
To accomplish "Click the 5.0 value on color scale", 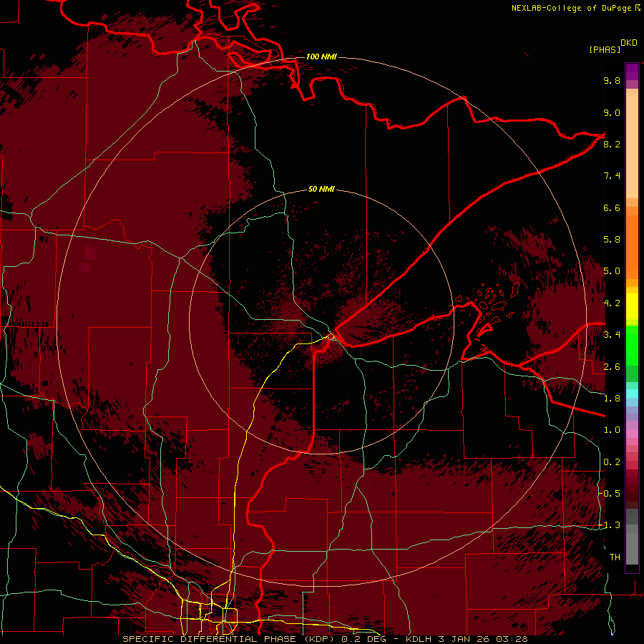I will 612,271.
